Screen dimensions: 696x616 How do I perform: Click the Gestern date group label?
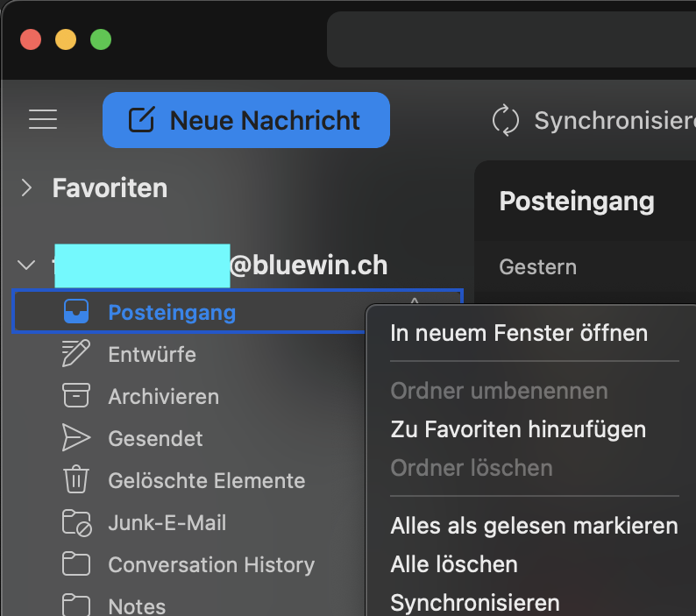537,266
